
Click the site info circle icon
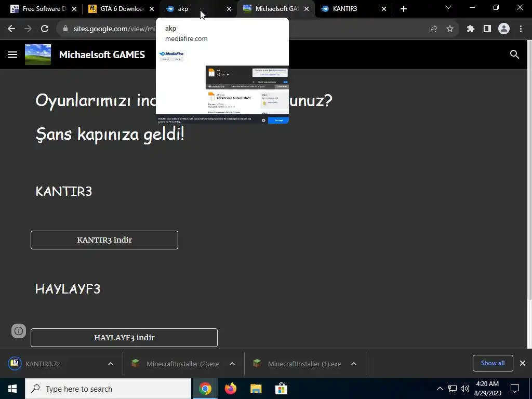click(19, 331)
